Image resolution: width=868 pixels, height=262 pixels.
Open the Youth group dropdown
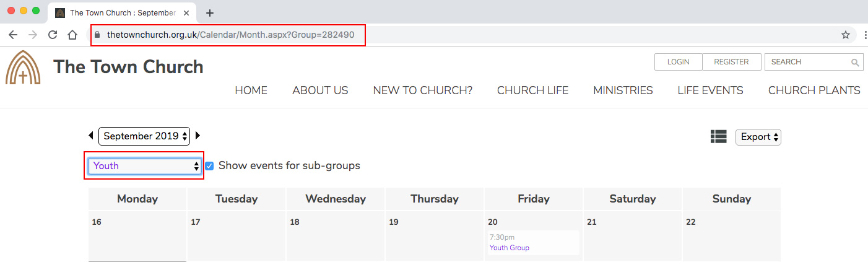[144, 166]
